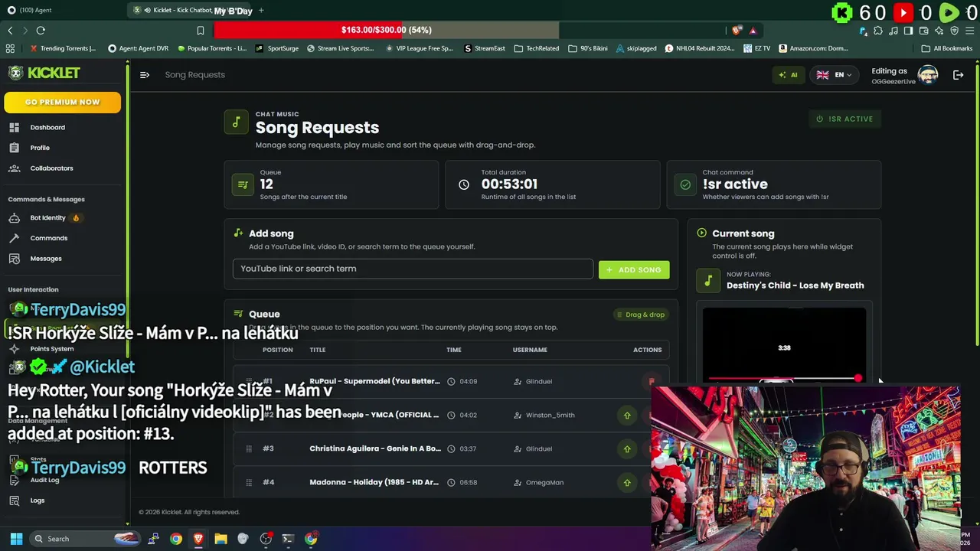Click the Apps grid icon in bookmarks bar
The width and height of the screenshot is (980, 551).
[10, 48]
